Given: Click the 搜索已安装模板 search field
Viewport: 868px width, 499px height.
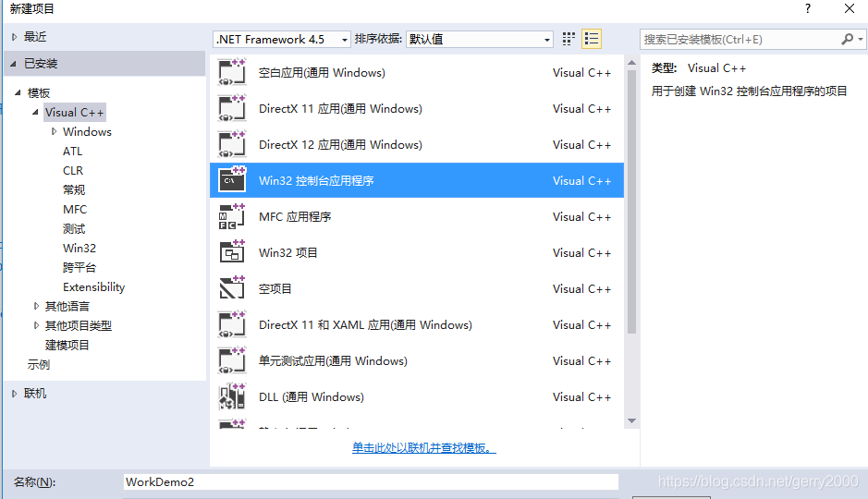Looking at the screenshot, I should coord(741,40).
